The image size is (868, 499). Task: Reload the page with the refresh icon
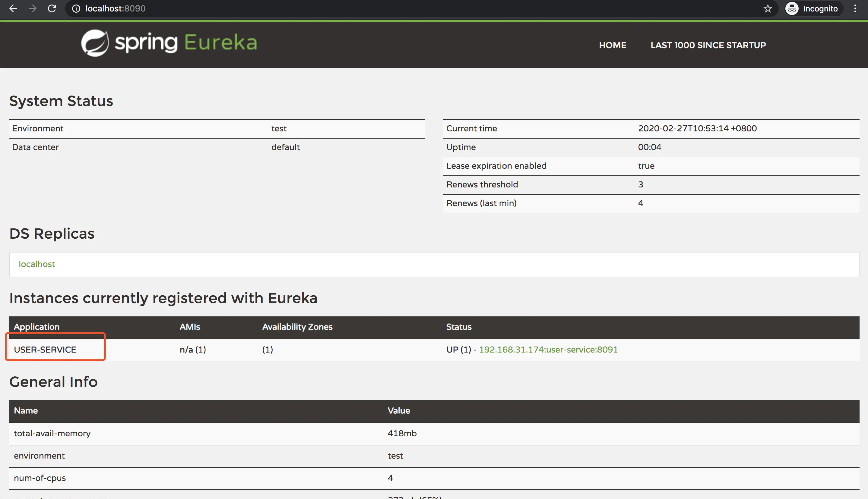pos(52,8)
